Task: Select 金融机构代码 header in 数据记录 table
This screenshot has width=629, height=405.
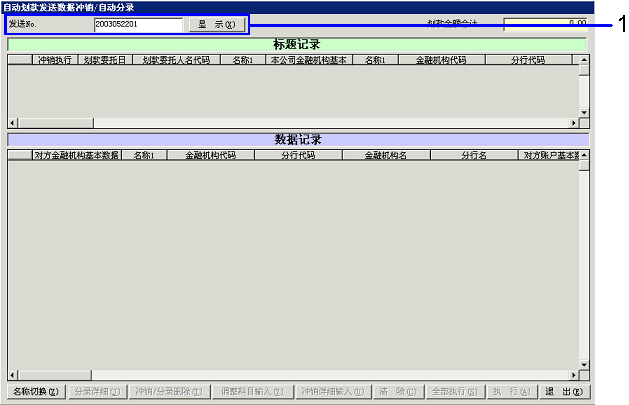Action: tap(211, 155)
